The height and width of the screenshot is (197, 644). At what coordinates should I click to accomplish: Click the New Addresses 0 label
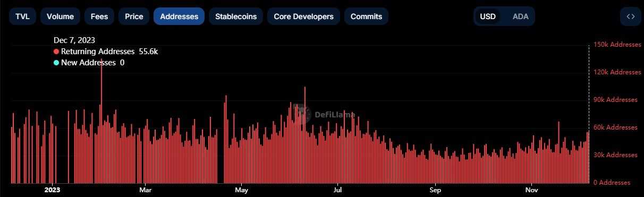click(93, 63)
